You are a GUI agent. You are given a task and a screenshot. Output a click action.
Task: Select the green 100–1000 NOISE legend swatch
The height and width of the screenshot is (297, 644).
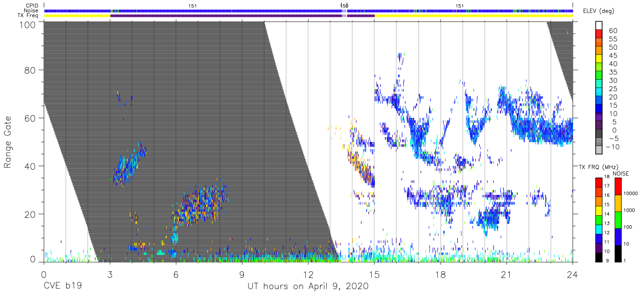pos(618,219)
